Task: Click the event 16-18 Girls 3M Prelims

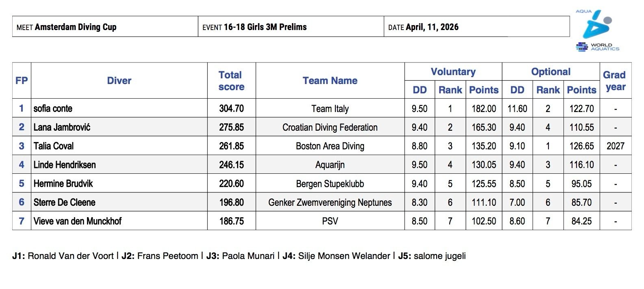Action: [265, 27]
